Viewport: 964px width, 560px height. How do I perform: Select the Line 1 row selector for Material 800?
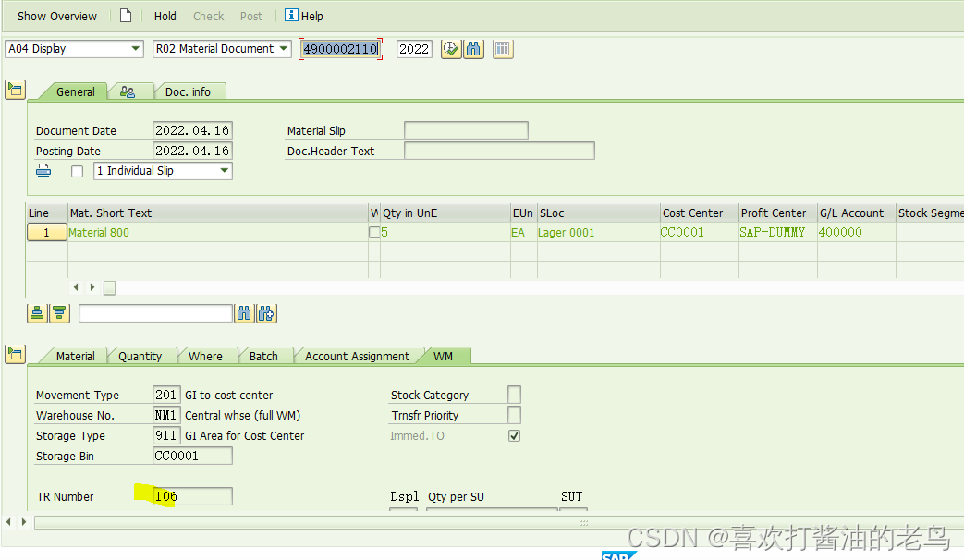[46, 232]
